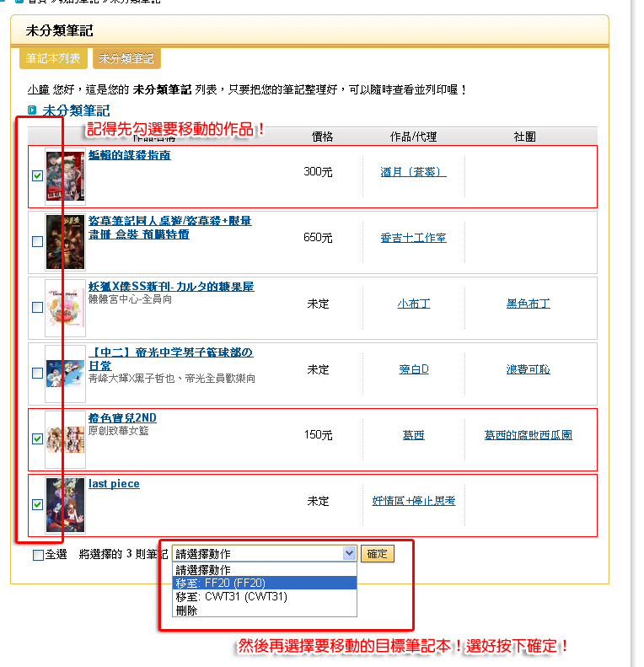The width and height of the screenshot is (644, 667).
Task: Uncheck the 橙色寶兒2ND row checkbox
Action: point(37,438)
